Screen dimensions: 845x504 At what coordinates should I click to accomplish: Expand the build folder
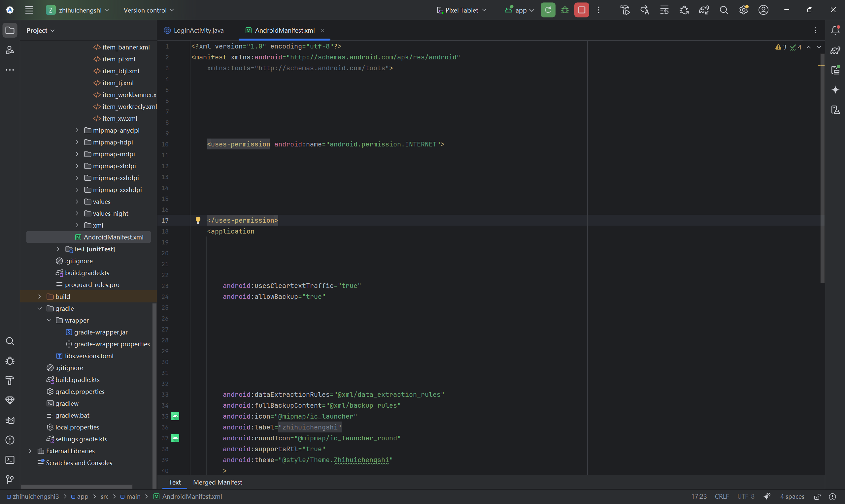click(x=39, y=297)
